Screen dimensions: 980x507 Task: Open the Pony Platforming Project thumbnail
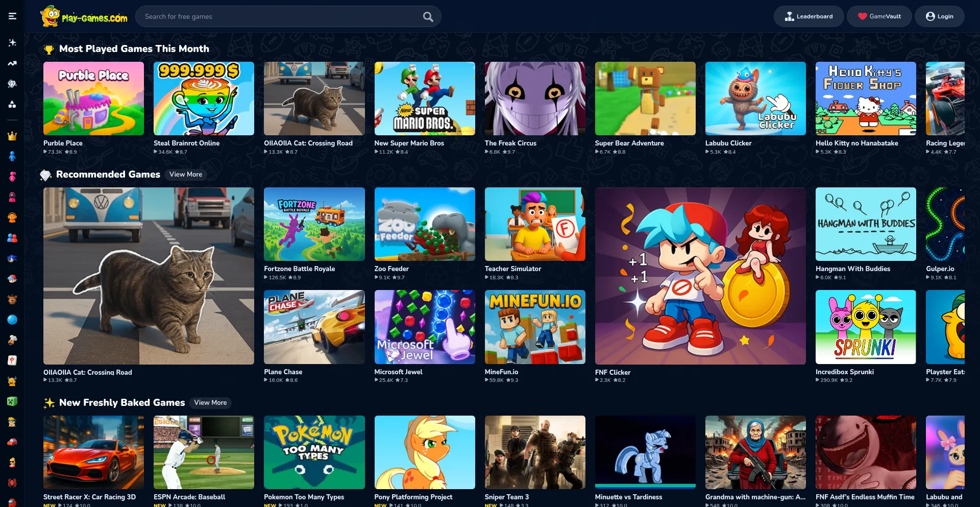click(425, 452)
